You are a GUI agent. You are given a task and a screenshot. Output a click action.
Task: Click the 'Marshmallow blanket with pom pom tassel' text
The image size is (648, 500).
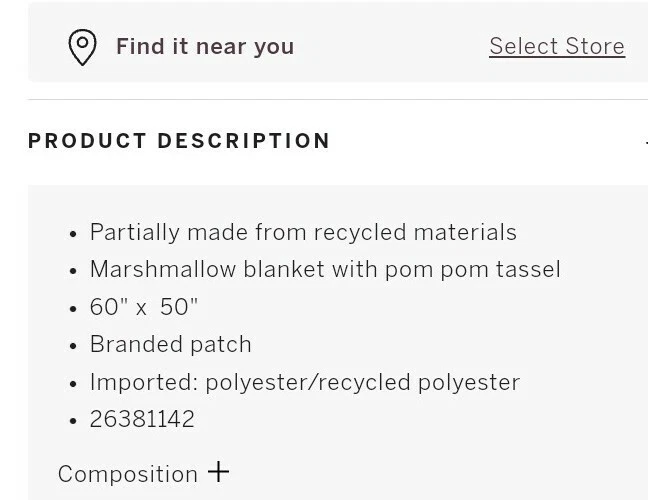coord(325,269)
